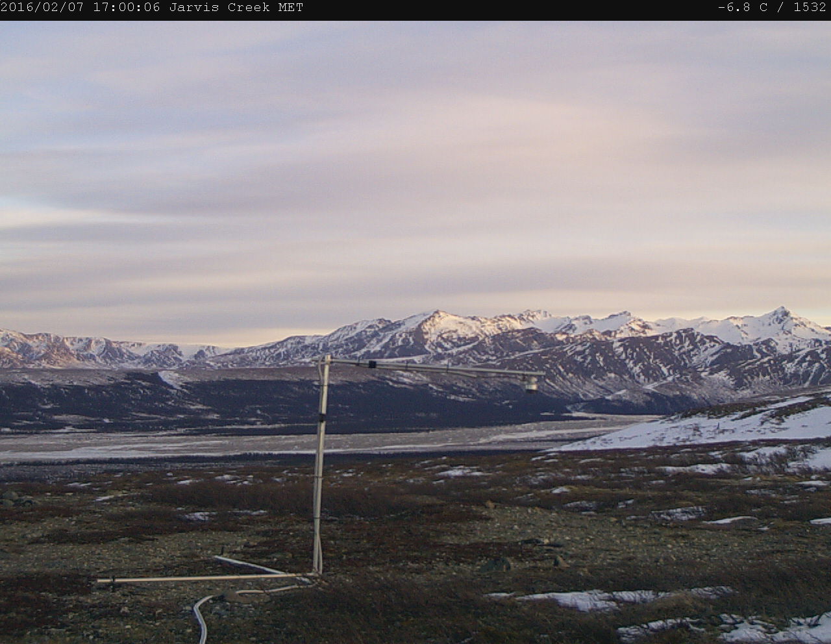Click the white pipe lying on ground
The width and height of the screenshot is (831, 644).
tap(195, 578)
